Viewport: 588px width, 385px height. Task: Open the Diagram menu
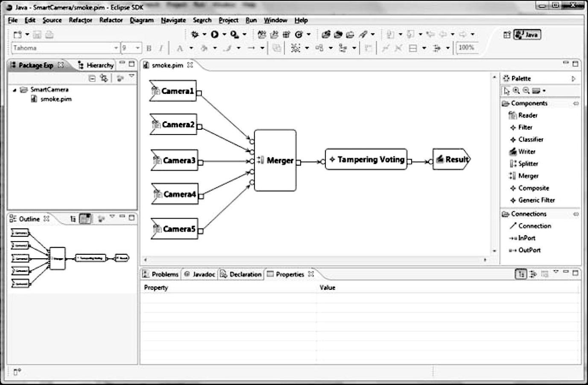point(142,20)
